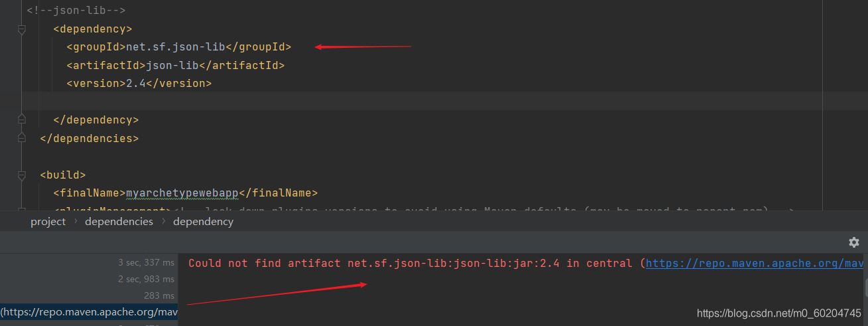The image size is (868, 326).
Task: Collapse the closing dependency tag fold marker
Action: pos(22,120)
